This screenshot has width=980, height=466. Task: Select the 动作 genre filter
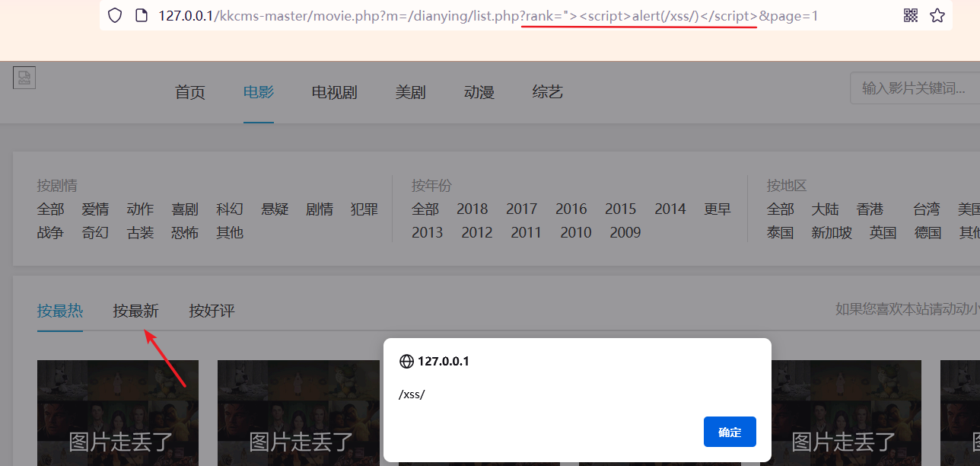click(x=140, y=209)
